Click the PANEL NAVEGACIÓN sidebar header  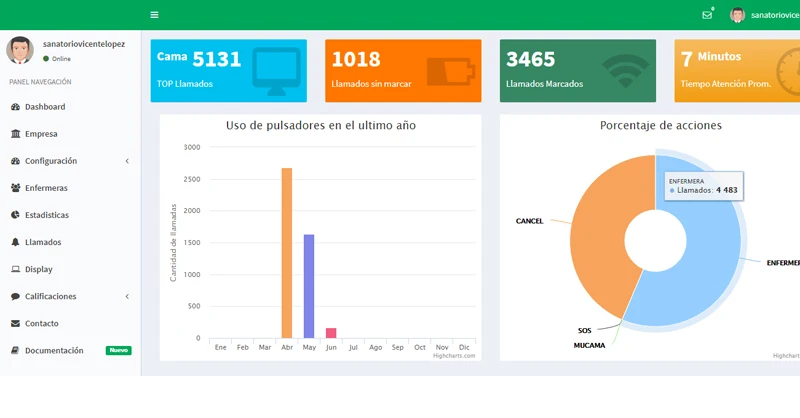40,82
